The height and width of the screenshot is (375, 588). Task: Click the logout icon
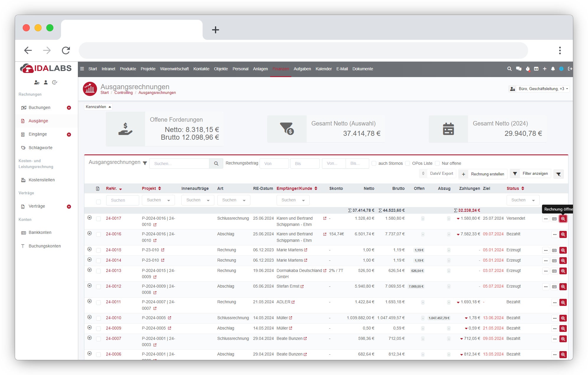coord(570,69)
